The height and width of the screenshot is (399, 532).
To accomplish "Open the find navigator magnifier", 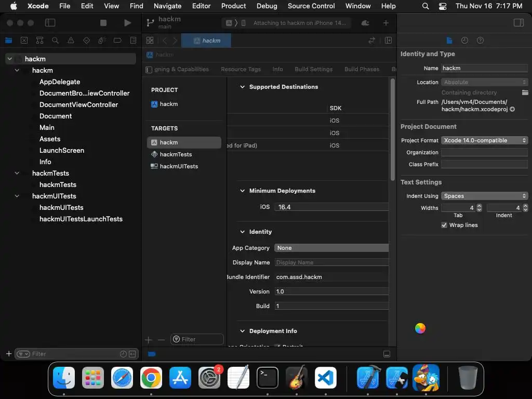I will (55, 41).
